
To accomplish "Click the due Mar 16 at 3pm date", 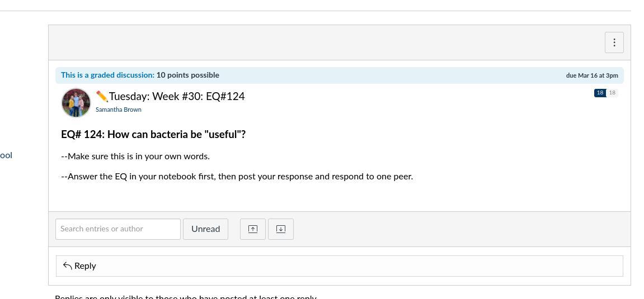I will pos(591,75).
